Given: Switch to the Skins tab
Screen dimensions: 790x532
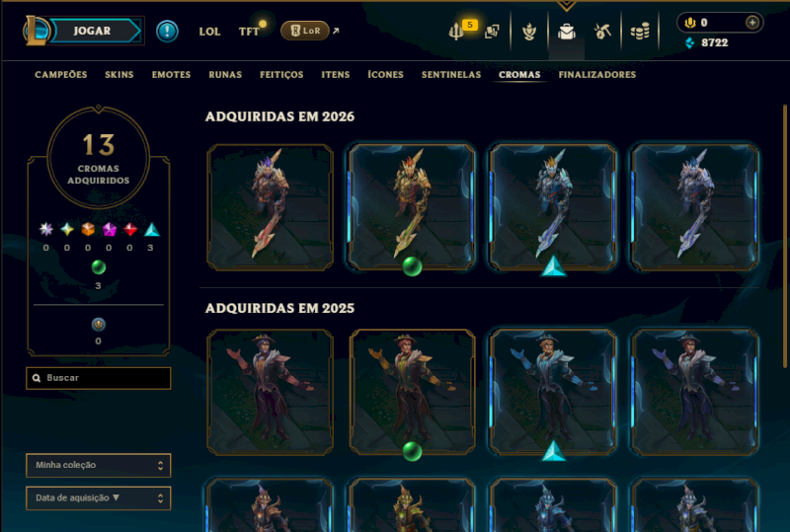Looking at the screenshot, I should (118, 75).
